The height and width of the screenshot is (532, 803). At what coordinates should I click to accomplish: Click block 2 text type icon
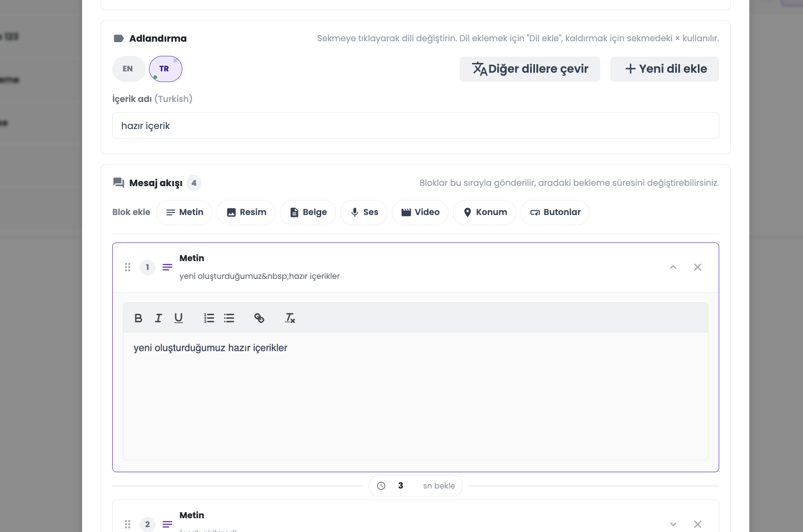point(167,524)
